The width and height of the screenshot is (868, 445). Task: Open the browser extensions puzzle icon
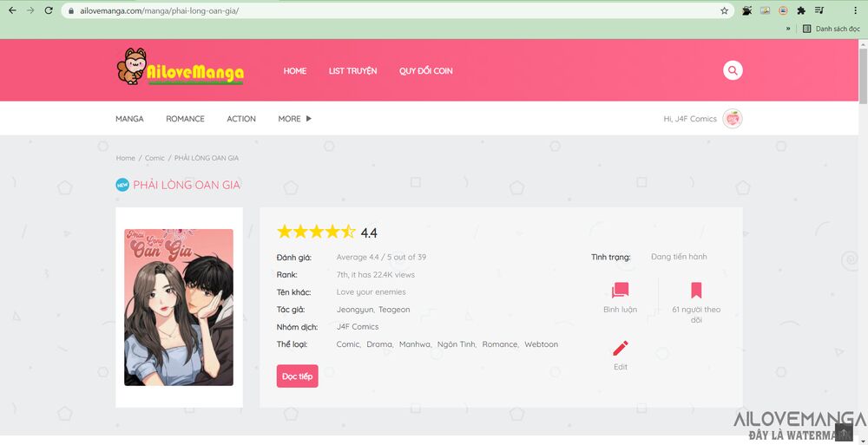(801, 10)
